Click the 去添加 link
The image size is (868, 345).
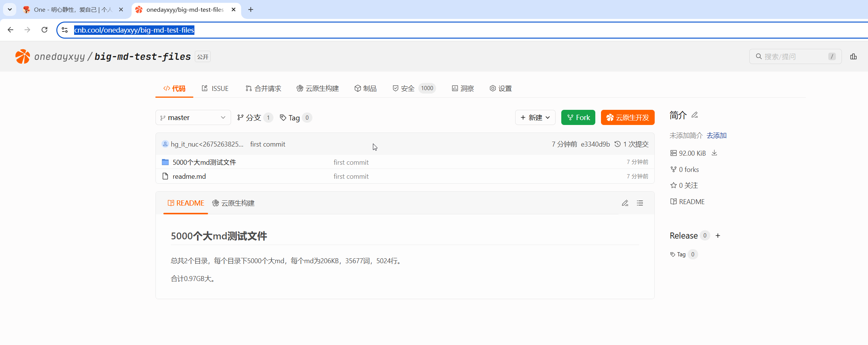716,136
